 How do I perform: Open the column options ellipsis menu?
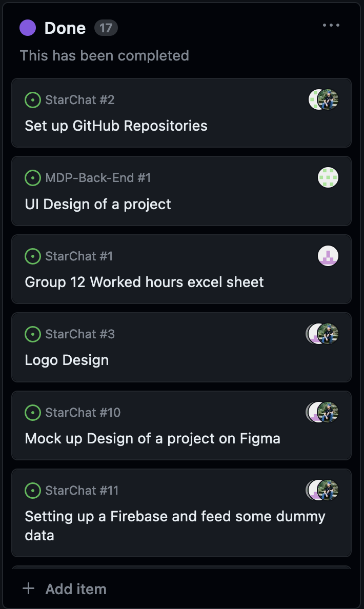click(332, 25)
